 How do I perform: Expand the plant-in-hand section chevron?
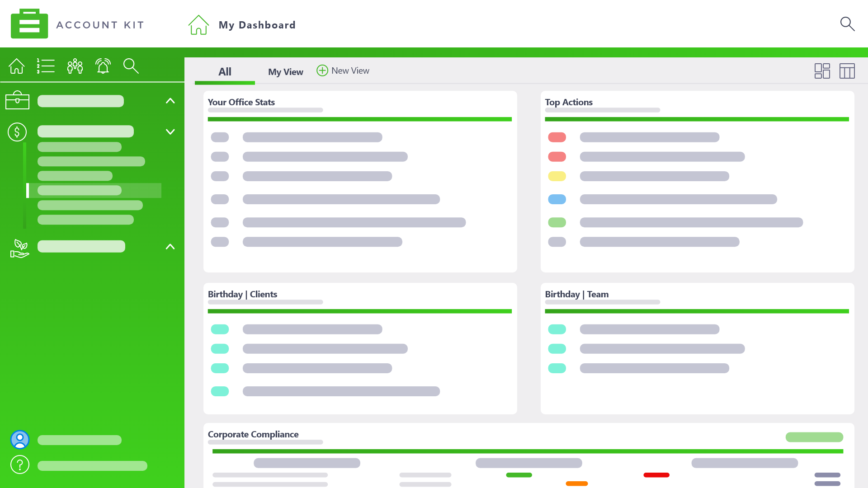(170, 247)
